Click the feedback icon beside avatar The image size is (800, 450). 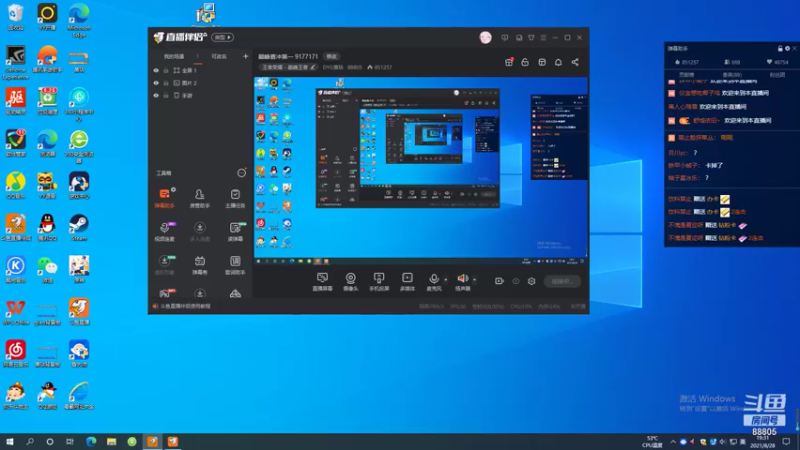[x=505, y=38]
